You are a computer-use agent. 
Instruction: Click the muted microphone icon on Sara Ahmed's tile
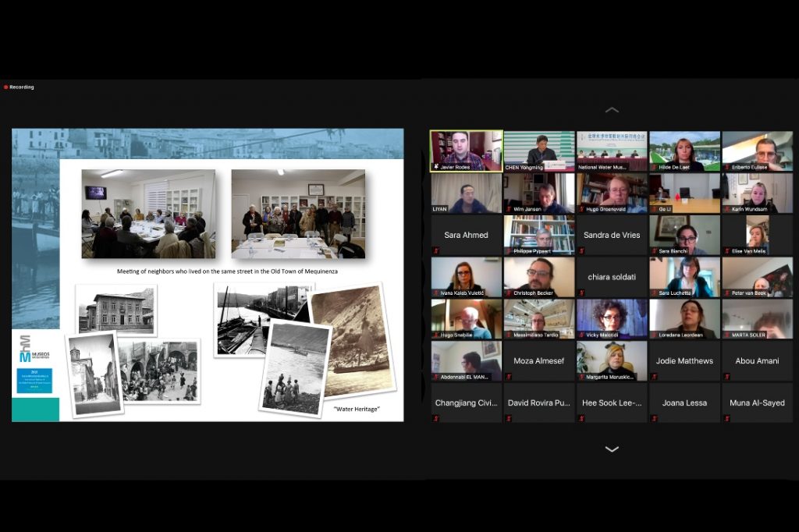(x=436, y=250)
